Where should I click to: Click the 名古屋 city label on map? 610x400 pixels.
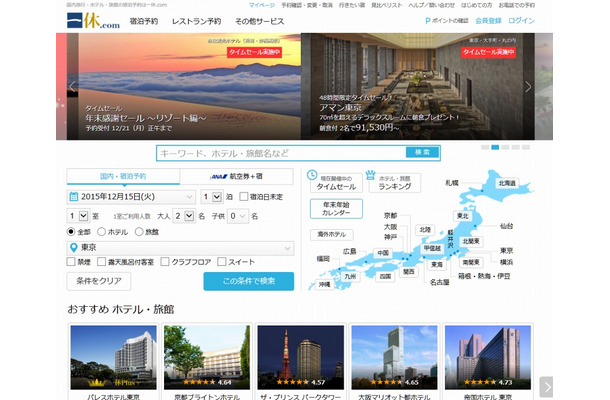click(x=440, y=282)
